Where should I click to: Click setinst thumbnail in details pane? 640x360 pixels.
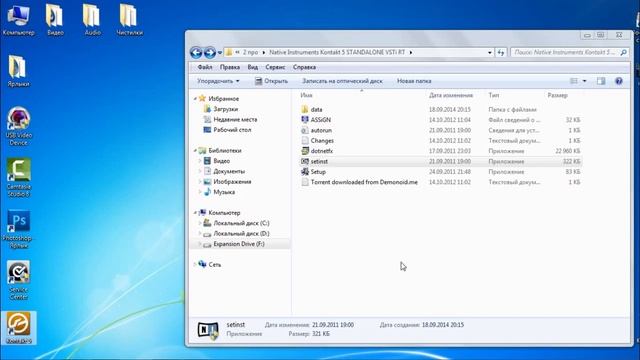click(x=208, y=330)
